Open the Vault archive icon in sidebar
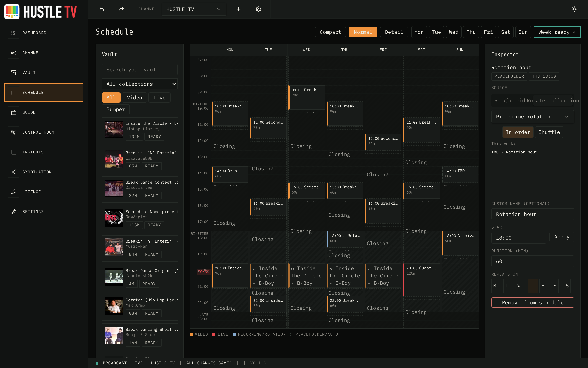 [14, 72]
